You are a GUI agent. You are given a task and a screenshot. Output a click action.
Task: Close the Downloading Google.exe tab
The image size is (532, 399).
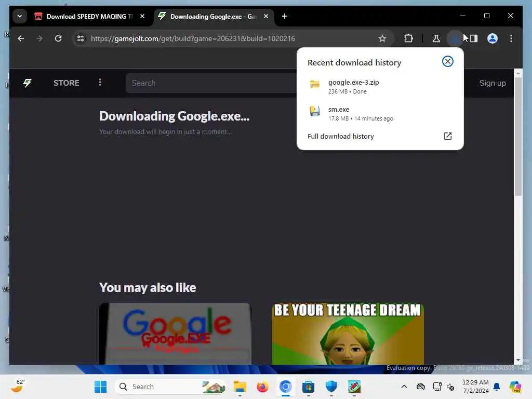point(266,16)
